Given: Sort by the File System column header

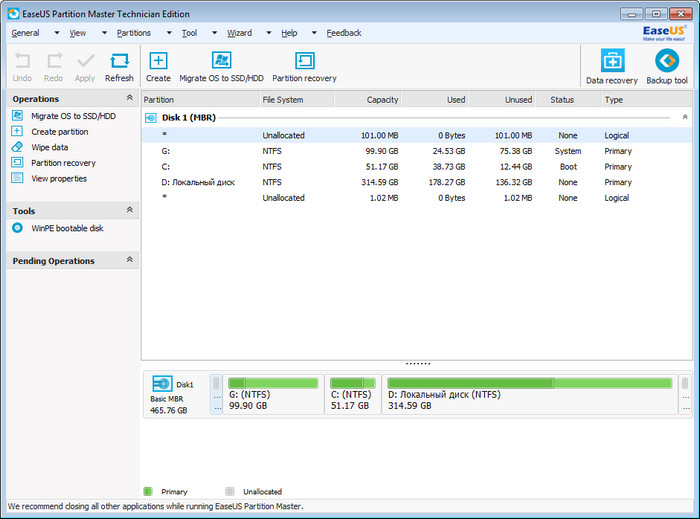Looking at the screenshot, I should 297,100.
